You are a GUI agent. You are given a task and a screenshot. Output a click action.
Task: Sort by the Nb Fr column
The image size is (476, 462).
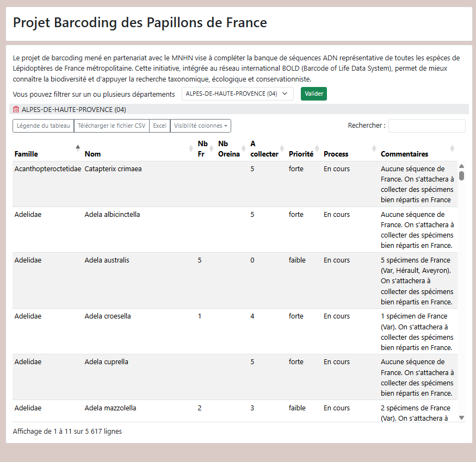click(206, 148)
